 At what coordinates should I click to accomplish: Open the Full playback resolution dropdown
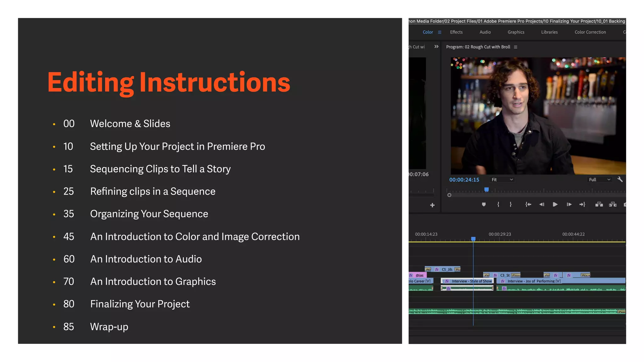pos(600,180)
